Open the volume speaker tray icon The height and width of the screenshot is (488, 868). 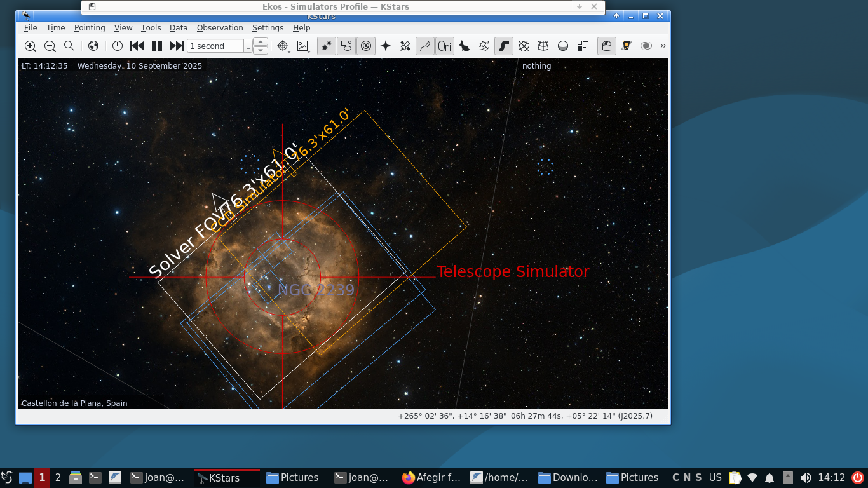[806, 478]
